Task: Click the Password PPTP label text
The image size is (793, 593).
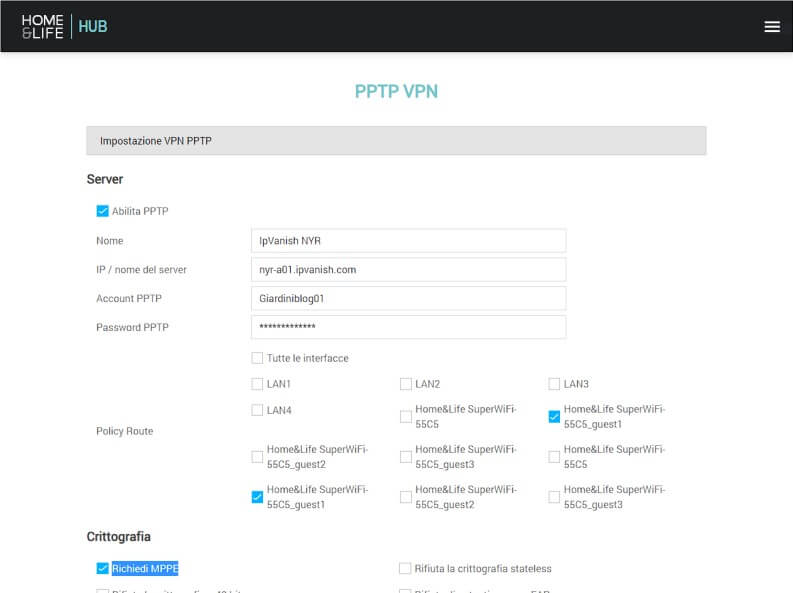Action: click(132, 328)
